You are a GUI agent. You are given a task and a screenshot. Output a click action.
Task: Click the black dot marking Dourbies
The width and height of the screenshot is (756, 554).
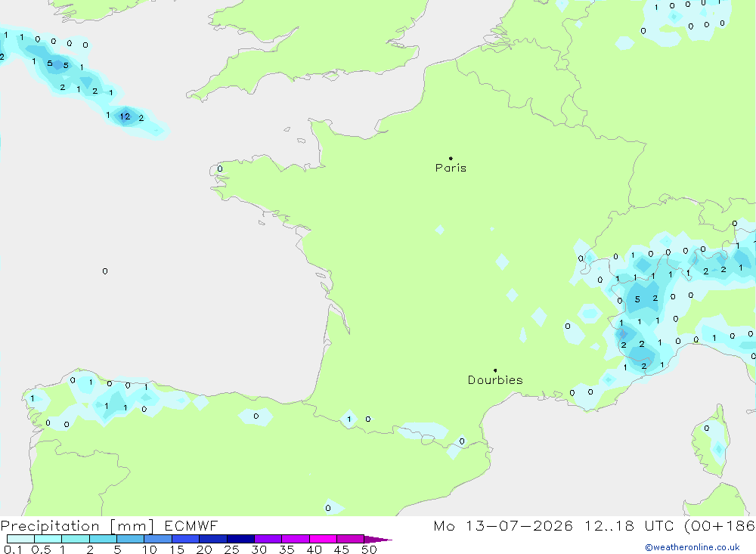(495, 370)
